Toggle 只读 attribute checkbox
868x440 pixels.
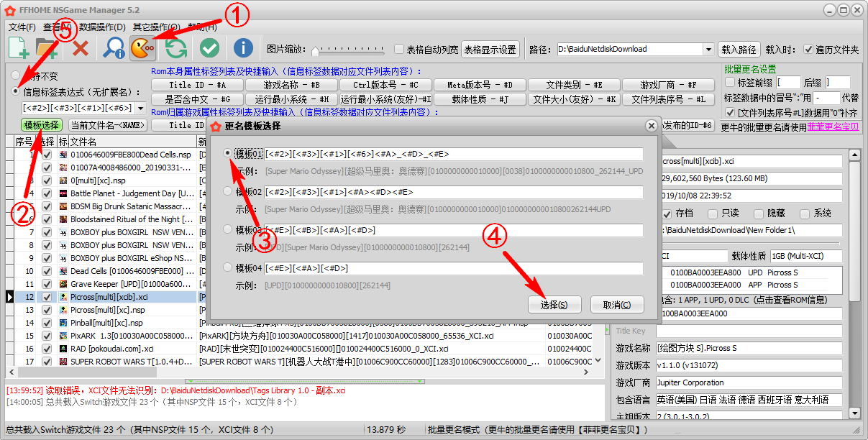tap(713, 214)
